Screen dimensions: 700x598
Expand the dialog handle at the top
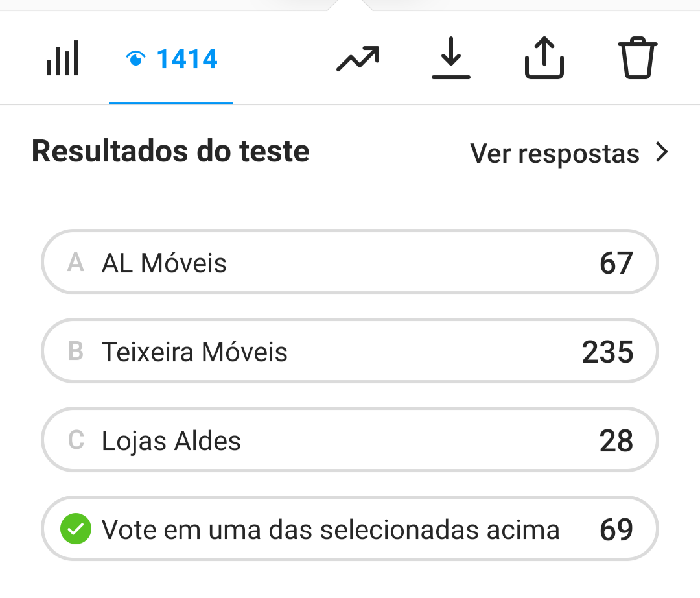coord(350,5)
